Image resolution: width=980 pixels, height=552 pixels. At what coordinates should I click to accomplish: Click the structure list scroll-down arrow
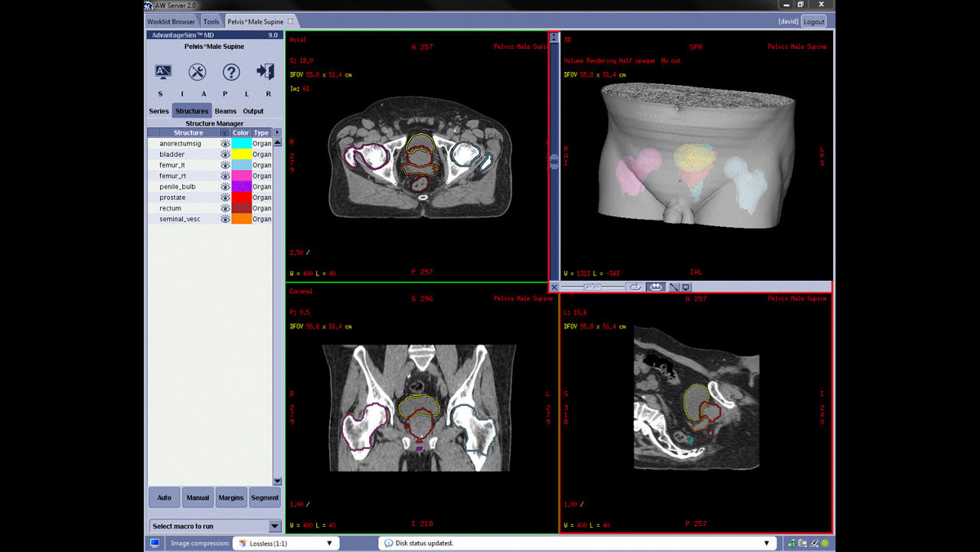click(277, 481)
